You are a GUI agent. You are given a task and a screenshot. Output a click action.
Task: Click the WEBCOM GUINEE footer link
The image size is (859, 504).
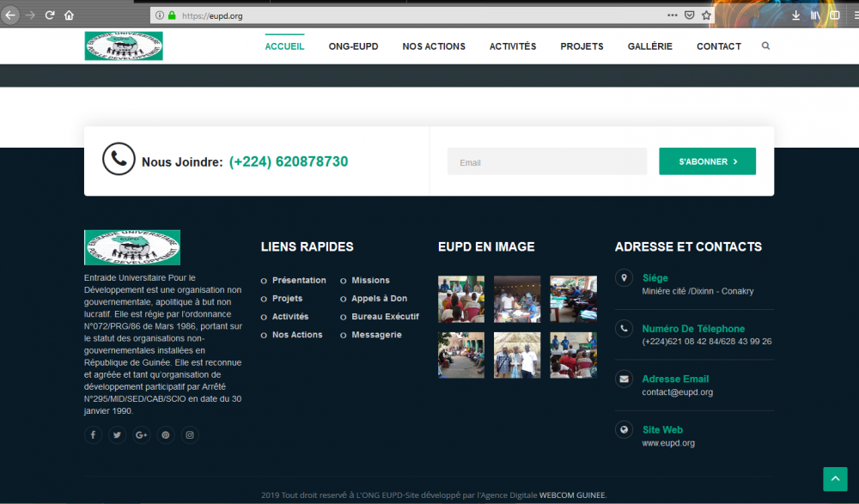pos(572,495)
